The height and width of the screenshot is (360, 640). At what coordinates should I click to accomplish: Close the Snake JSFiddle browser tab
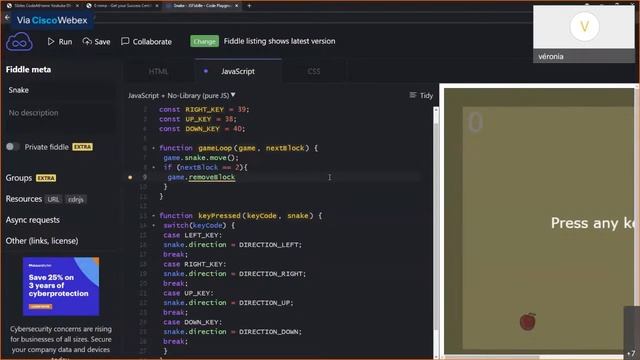(236, 6)
